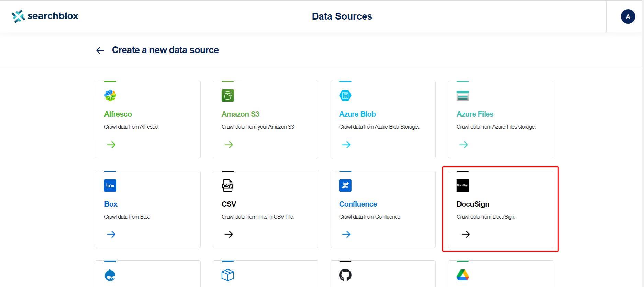This screenshot has height=287, width=644.
Task: Click the Box logo icon
Action: click(110, 185)
